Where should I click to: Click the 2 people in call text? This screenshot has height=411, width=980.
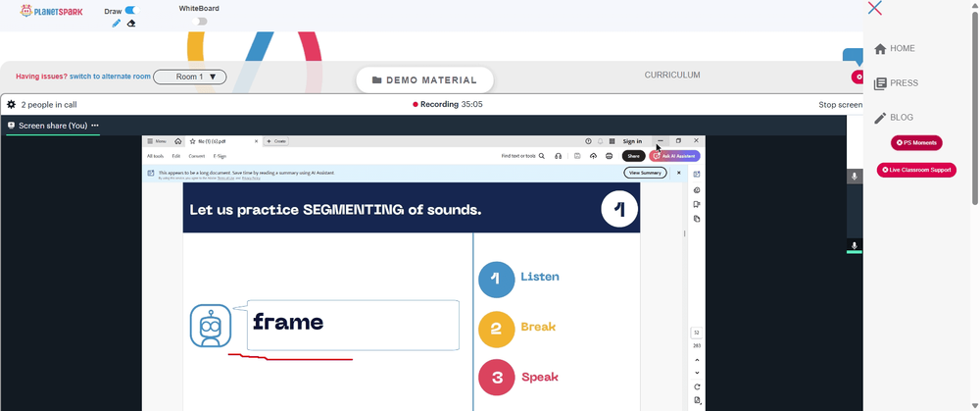click(x=49, y=105)
